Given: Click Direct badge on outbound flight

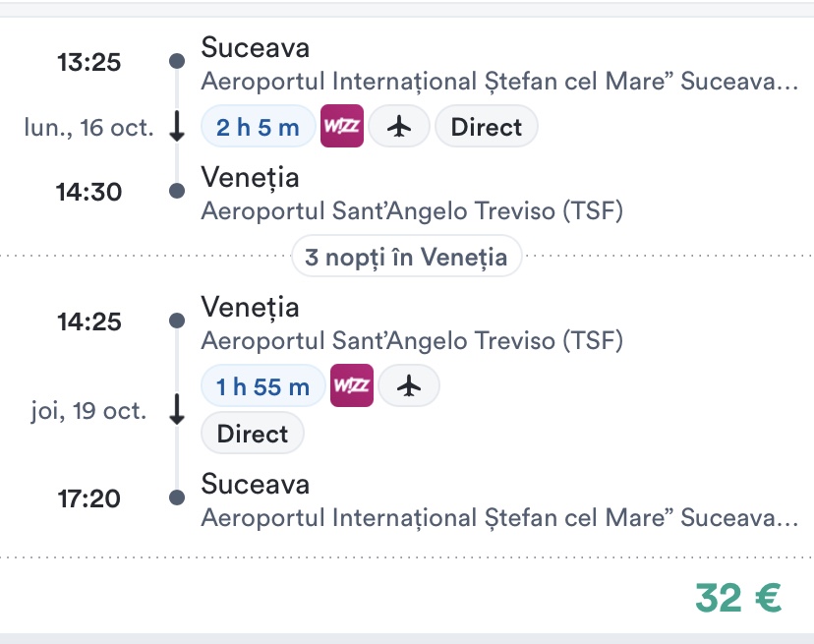Looking at the screenshot, I should 486,127.
